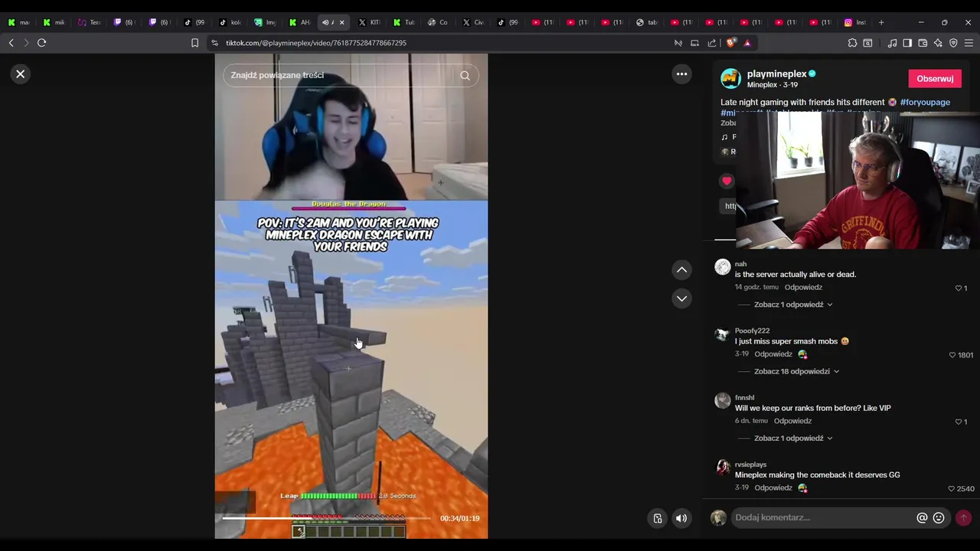
Task: Open site settings icon beside the URL
Action: pos(214,43)
